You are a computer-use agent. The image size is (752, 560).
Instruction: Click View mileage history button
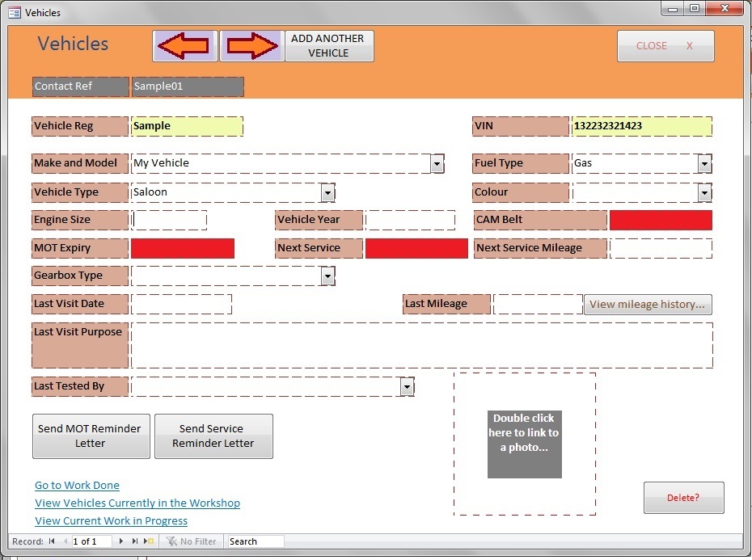tap(648, 305)
